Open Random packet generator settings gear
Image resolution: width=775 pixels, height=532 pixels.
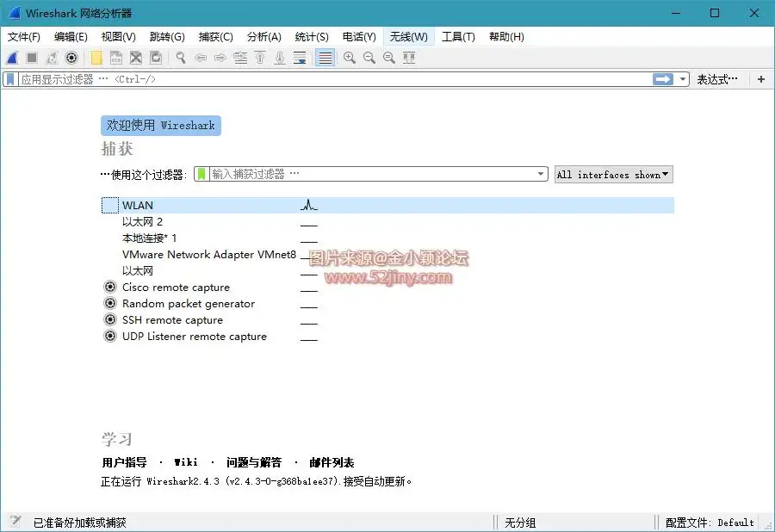(x=111, y=303)
